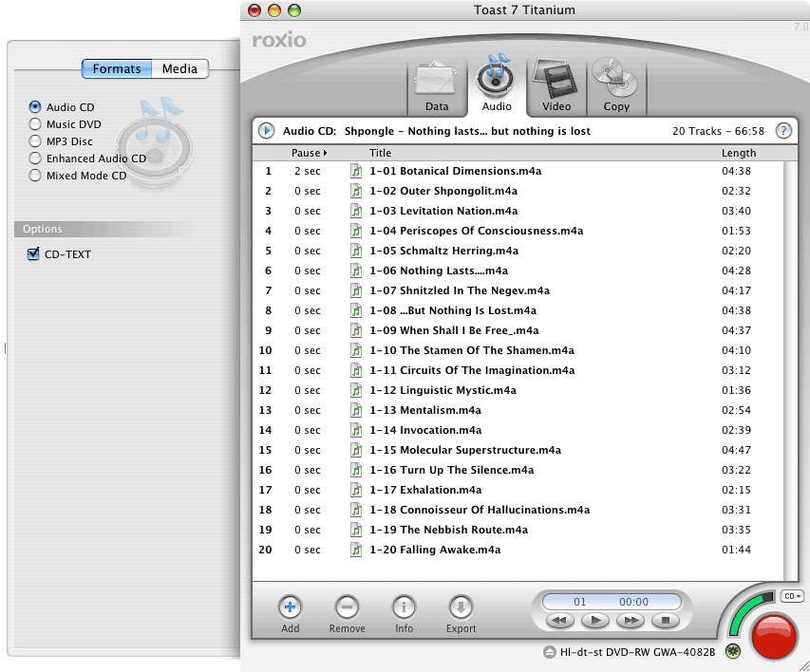
Task: Click the file icon of Botanical Dimensions
Action: coord(356,171)
